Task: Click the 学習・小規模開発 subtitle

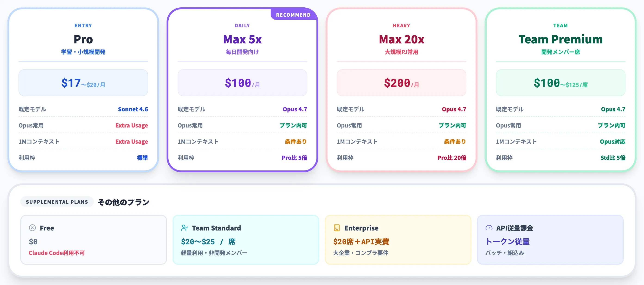Action: (83, 52)
